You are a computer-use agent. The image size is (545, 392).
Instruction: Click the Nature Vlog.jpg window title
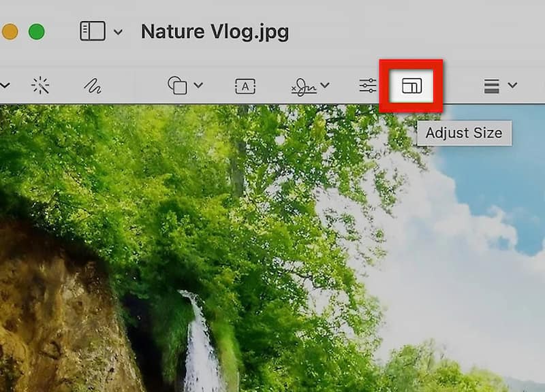[215, 32]
